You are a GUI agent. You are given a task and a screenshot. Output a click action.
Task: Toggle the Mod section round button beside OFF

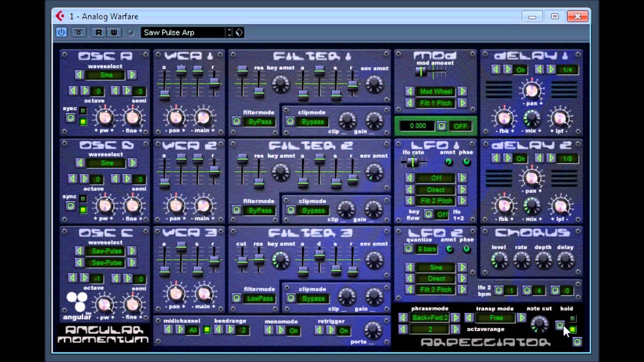tap(441, 126)
